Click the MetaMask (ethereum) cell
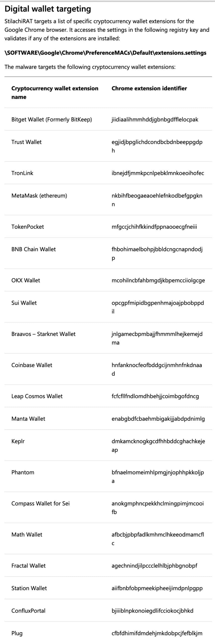Image resolution: width=215 pixels, height=644 pixels. point(39,195)
